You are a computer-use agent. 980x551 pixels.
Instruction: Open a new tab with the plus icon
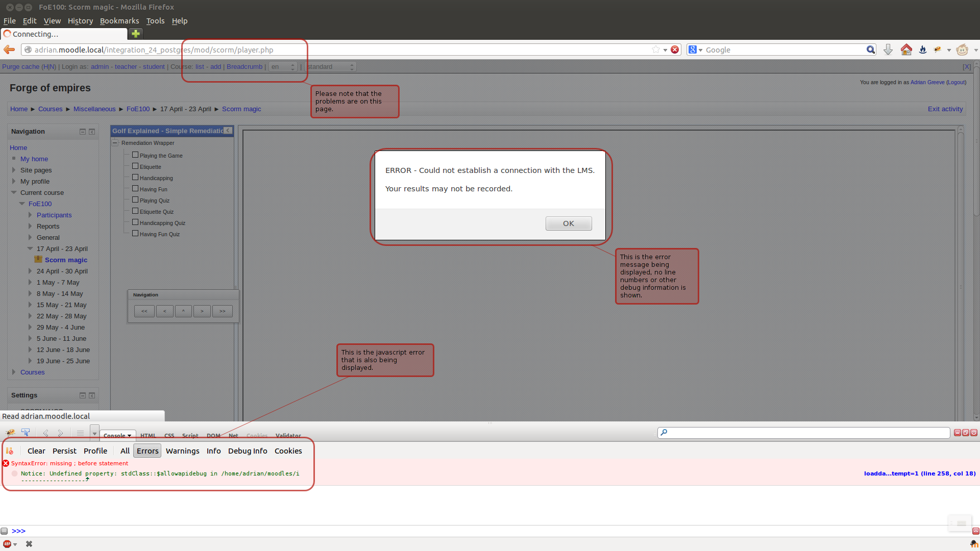click(136, 34)
